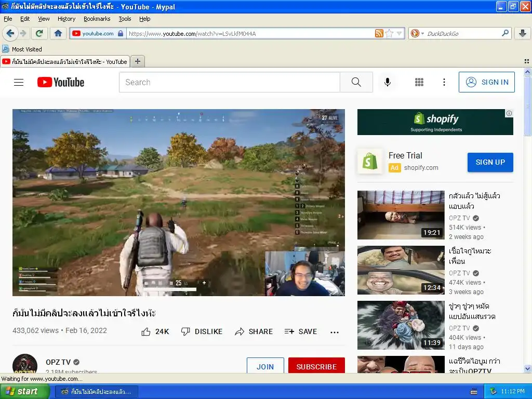Screen dimensions: 532x399
Task: Open the shopify.com ad link
Action: point(421,168)
